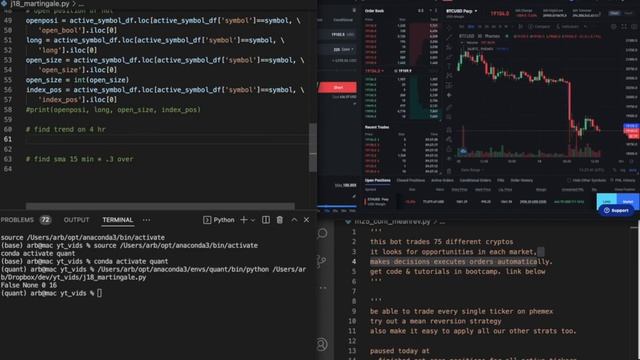Open the Date Range selector below the chart
This screenshot has width=640, height=360.
click(471, 170)
